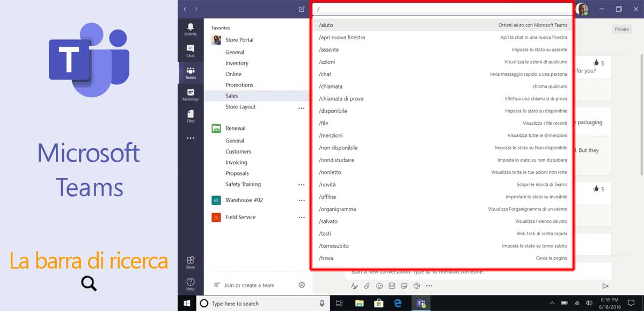
Task: Open the user profile avatar
Action: click(582, 9)
